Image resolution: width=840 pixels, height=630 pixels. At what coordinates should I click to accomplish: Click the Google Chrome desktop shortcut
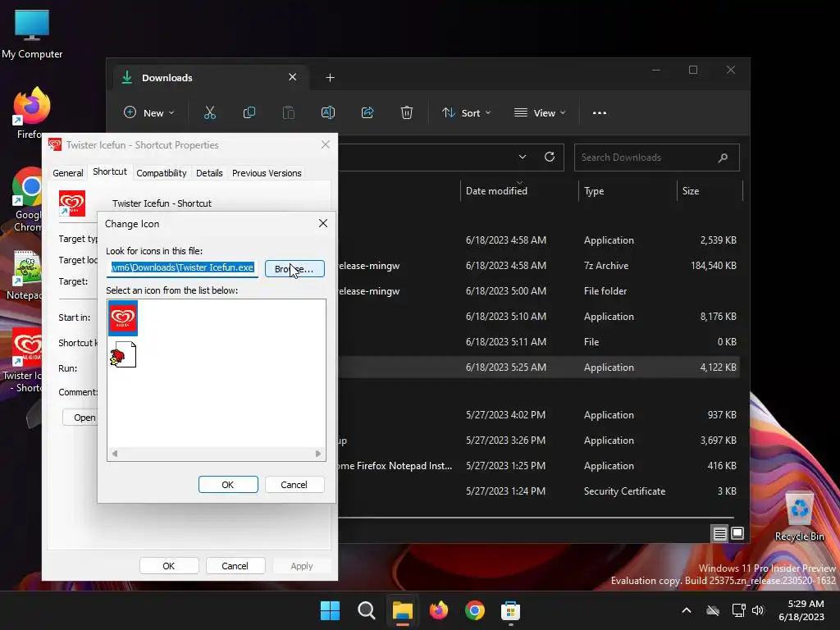[x=28, y=199]
